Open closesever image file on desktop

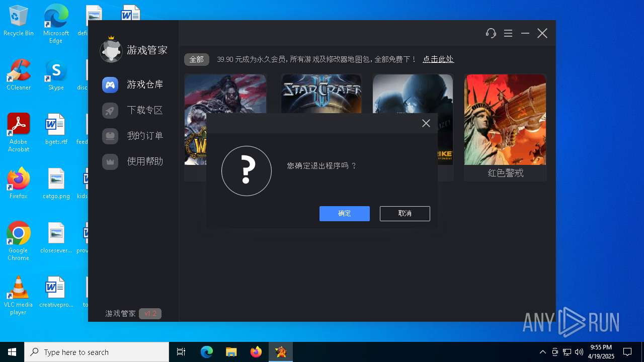click(56, 238)
